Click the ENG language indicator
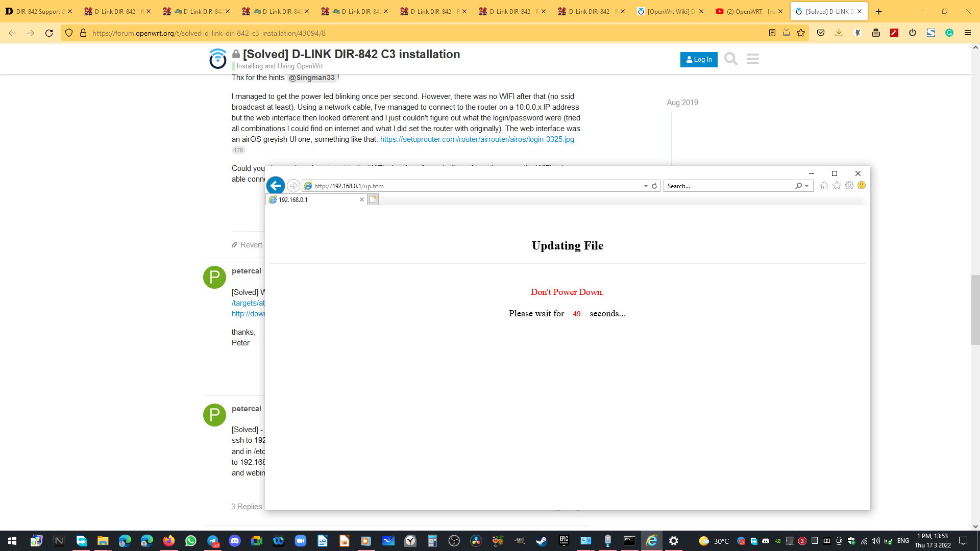 pos(903,541)
